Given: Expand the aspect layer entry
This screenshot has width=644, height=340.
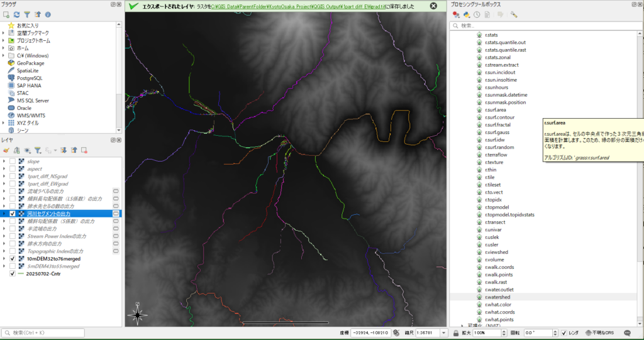Looking at the screenshot, I should click(4, 169).
